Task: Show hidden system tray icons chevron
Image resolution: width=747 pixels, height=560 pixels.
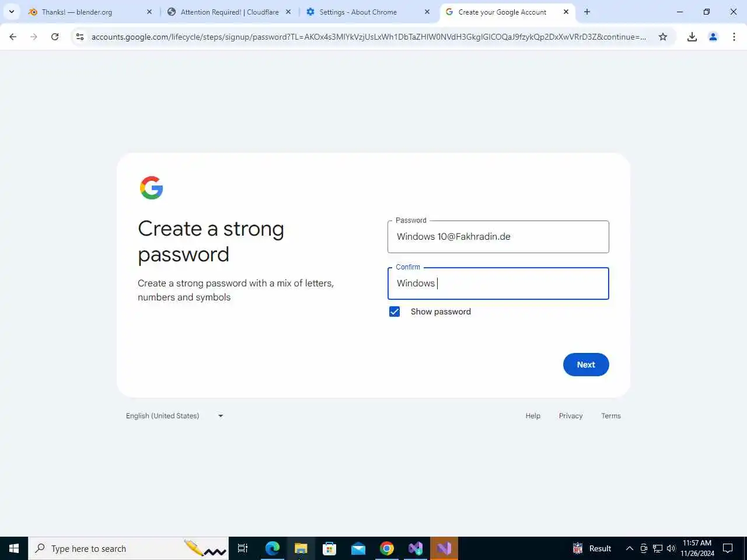Action: [x=630, y=548]
